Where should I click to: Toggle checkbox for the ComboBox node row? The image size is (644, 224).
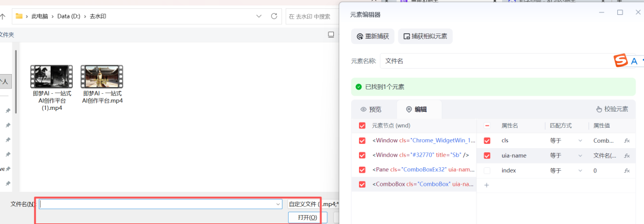pos(363,185)
